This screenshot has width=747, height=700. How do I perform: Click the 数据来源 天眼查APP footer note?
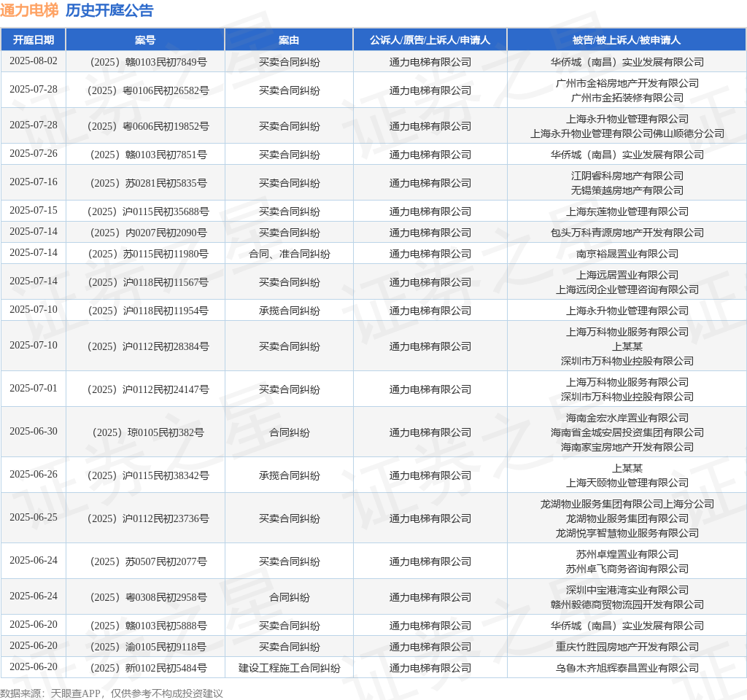[x=112, y=693]
